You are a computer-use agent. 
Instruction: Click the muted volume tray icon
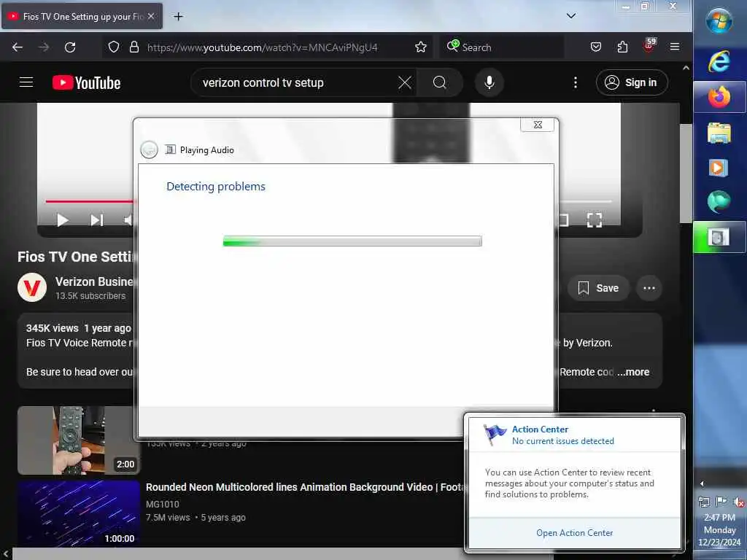[x=739, y=502]
